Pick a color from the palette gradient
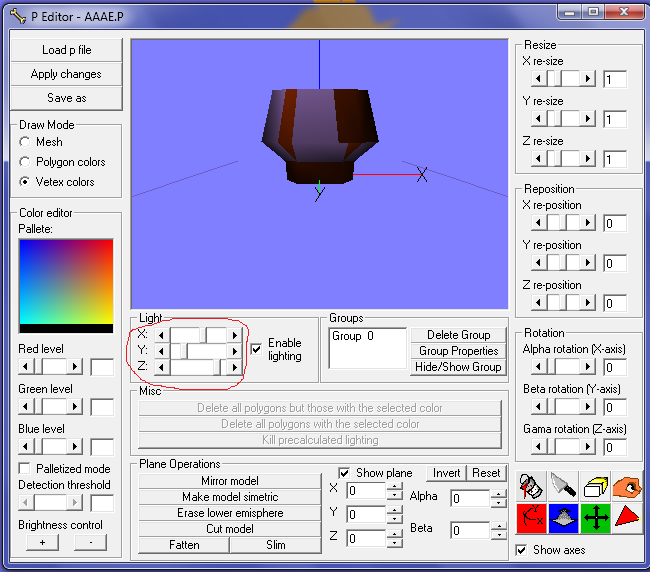Screen dimensions: 650x572 click(x=66, y=282)
